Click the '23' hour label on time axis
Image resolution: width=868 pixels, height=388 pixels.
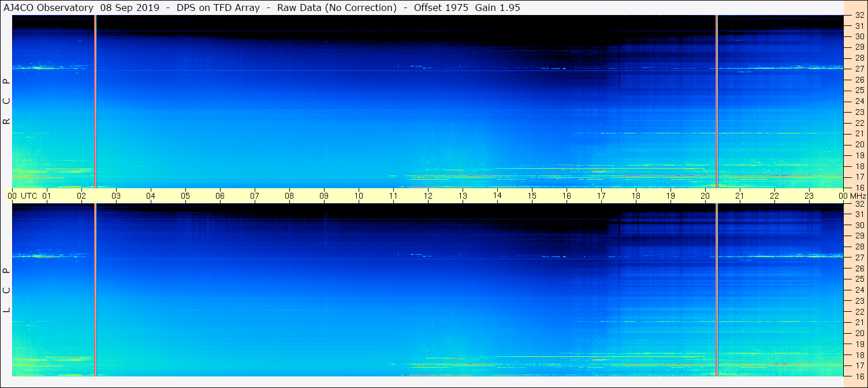tap(809, 196)
